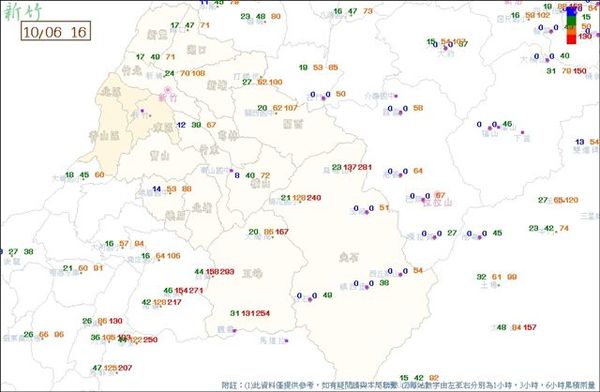This screenshot has width=600, height=392.
Task: Select the rainfall value "207"
Action: click(x=125, y=368)
